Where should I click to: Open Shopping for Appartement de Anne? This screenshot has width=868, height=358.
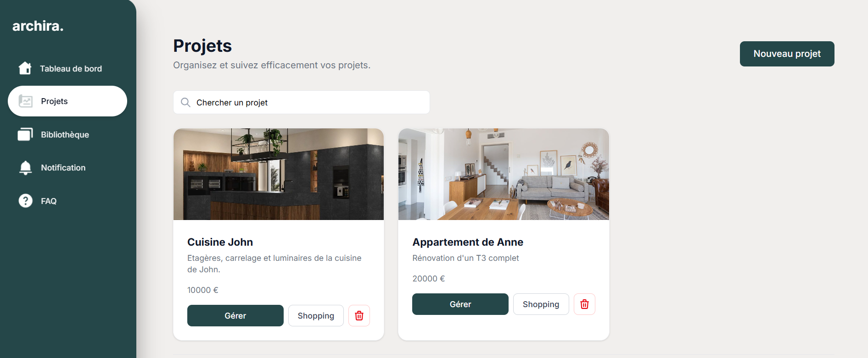(541, 304)
